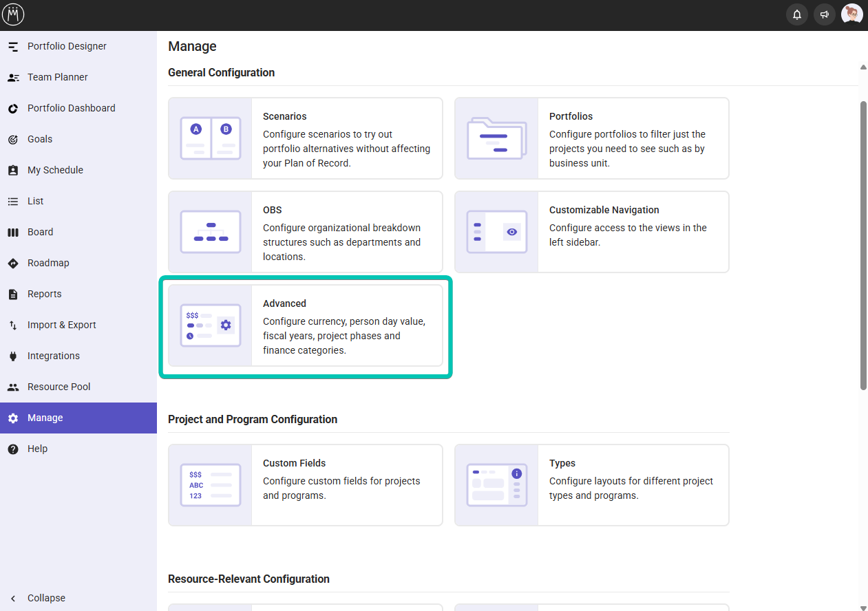This screenshot has width=868, height=611.
Task: Click the Help question mark icon
Action: click(13, 449)
